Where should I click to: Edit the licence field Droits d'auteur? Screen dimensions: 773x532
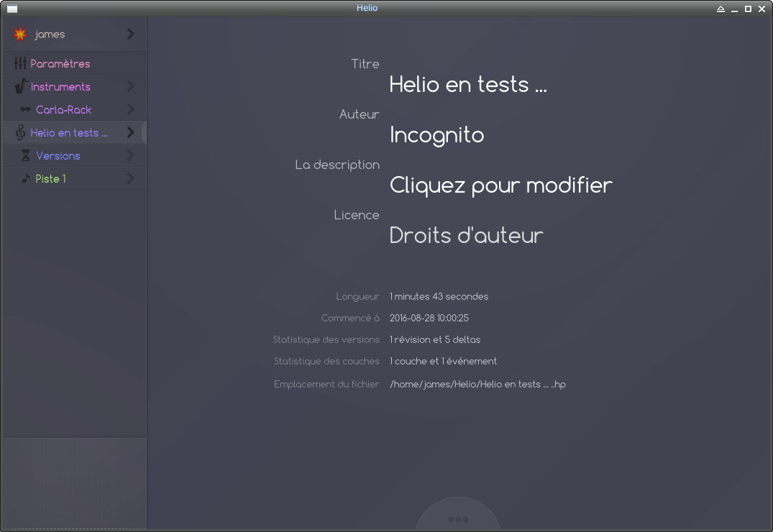pyautogui.click(x=466, y=235)
